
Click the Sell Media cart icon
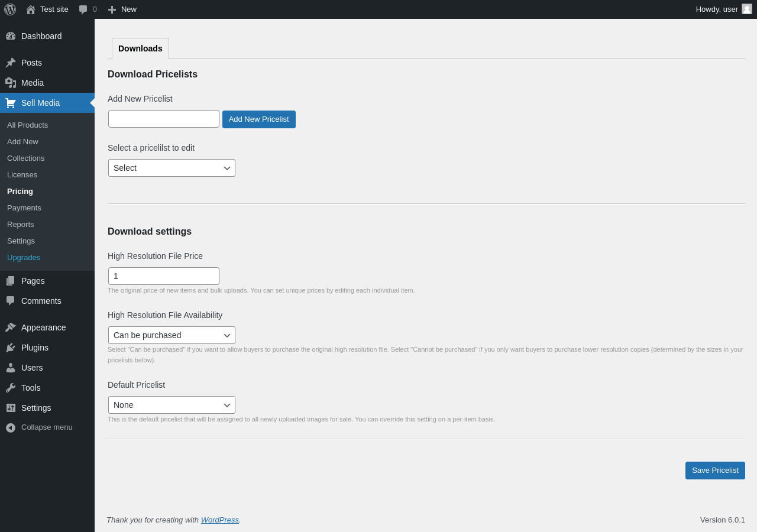point(11,103)
